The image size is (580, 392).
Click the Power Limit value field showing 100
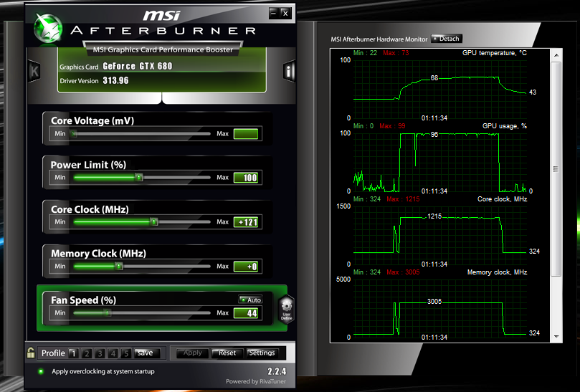(x=246, y=178)
